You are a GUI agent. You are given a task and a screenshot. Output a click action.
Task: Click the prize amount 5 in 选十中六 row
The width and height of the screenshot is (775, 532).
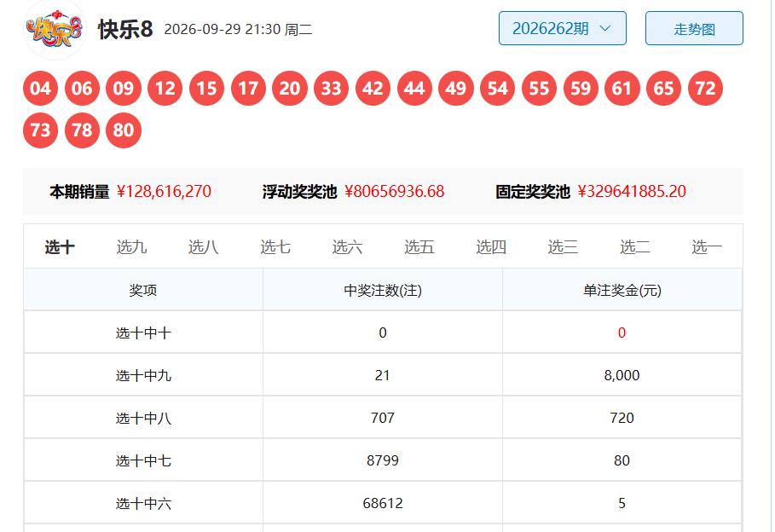point(622,503)
